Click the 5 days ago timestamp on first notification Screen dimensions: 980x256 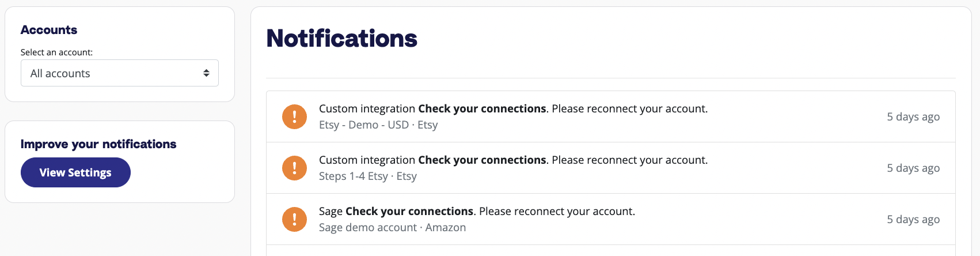(913, 116)
